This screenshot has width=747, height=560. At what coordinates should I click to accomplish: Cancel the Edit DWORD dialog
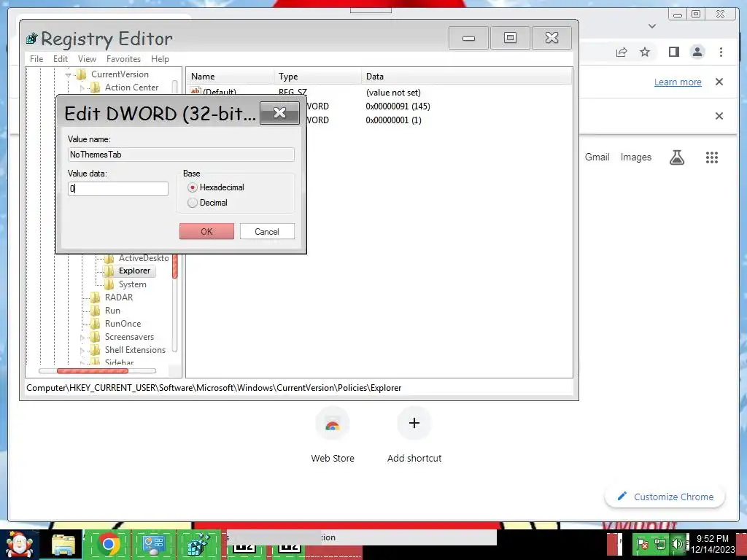click(267, 231)
